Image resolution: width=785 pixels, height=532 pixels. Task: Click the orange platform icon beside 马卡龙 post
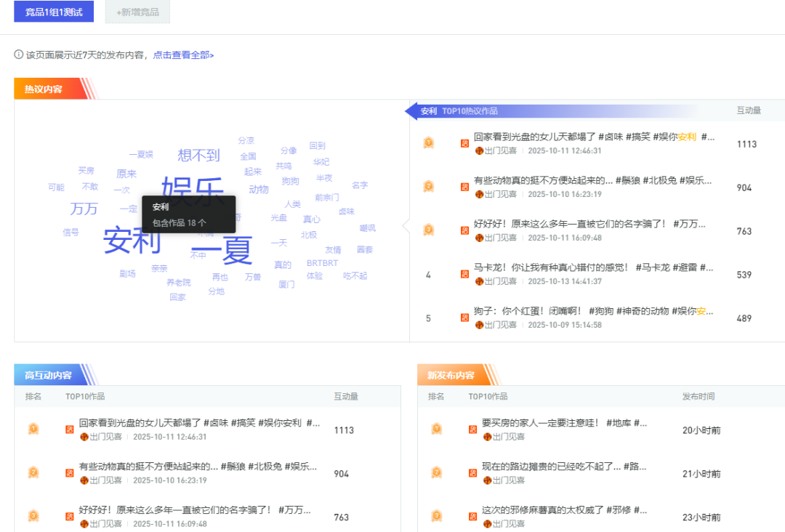tap(464, 275)
